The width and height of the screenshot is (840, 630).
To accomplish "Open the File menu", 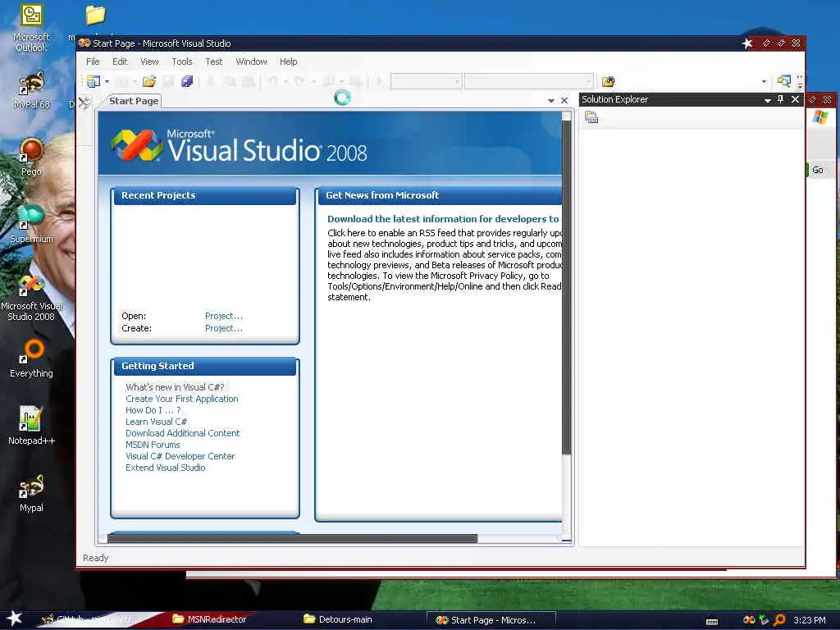I will tap(94, 62).
